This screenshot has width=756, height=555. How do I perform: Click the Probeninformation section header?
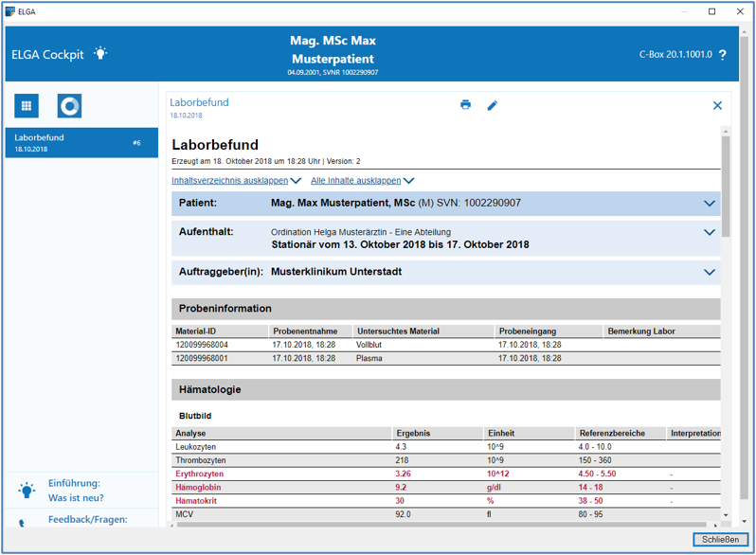pyautogui.click(x=446, y=309)
